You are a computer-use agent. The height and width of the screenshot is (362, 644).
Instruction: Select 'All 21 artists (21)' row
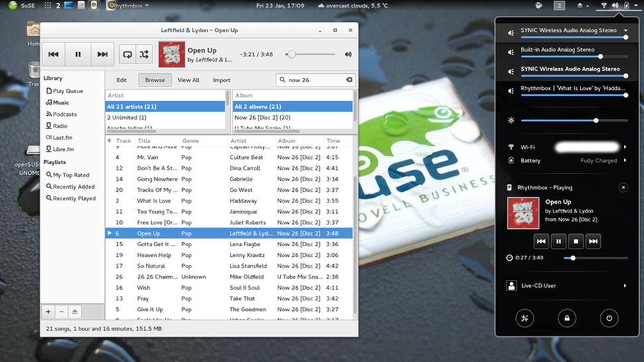point(165,107)
